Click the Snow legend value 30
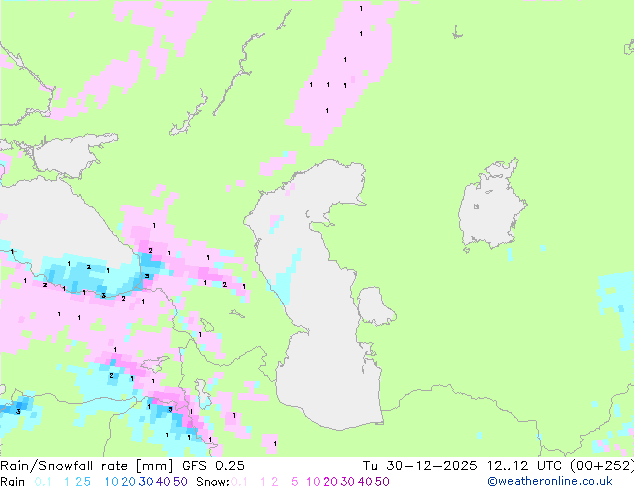The height and width of the screenshot is (490, 634). coord(347,482)
